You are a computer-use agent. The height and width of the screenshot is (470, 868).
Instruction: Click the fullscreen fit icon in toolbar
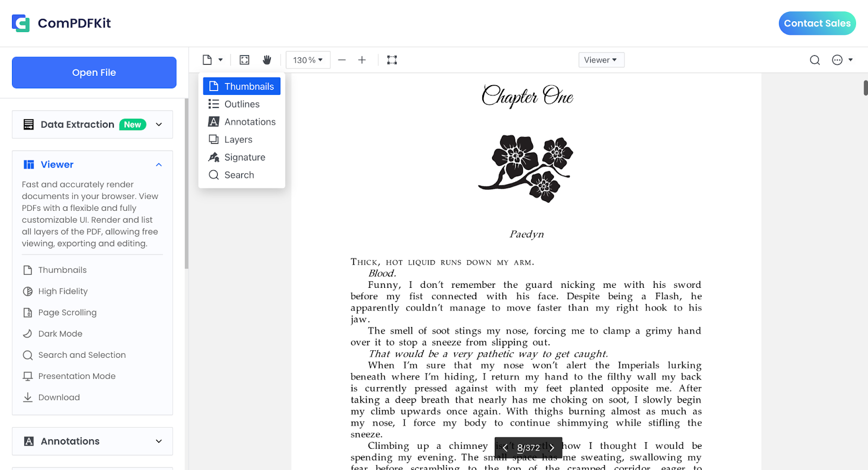click(245, 60)
